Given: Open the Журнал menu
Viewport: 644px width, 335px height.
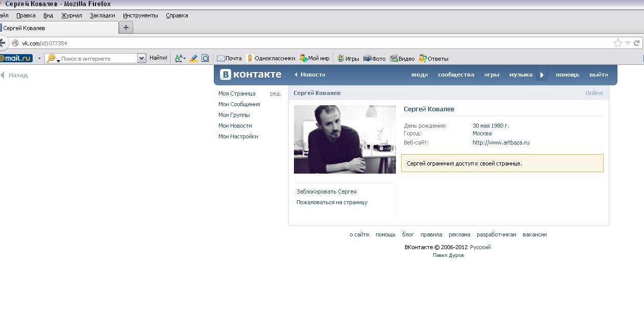Looking at the screenshot, I should [x=71, y=15].
